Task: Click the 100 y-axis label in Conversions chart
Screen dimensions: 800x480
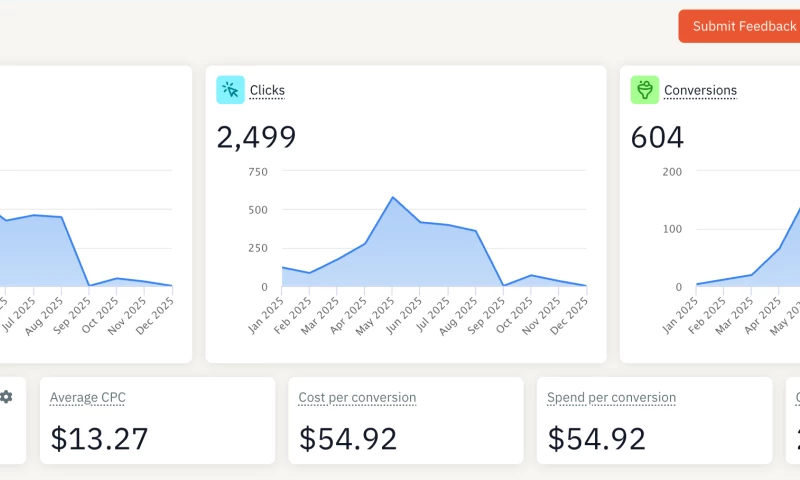Action: (x=672, y=229)
